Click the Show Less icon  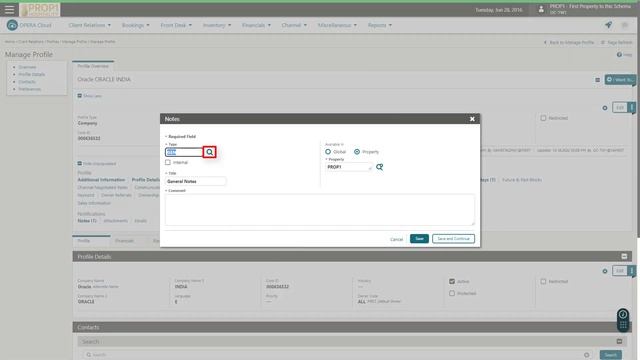(x=80, y=96)
